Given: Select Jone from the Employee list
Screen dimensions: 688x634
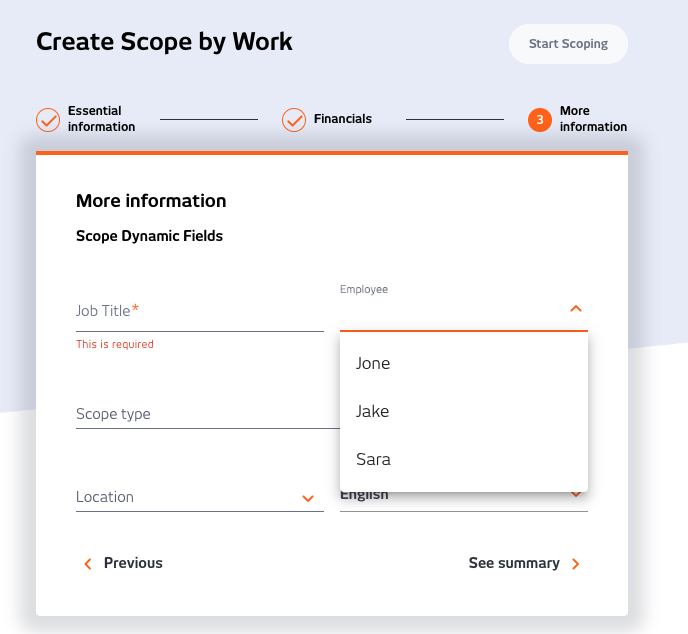Looking at the screenshot, I should click(464, 363).
